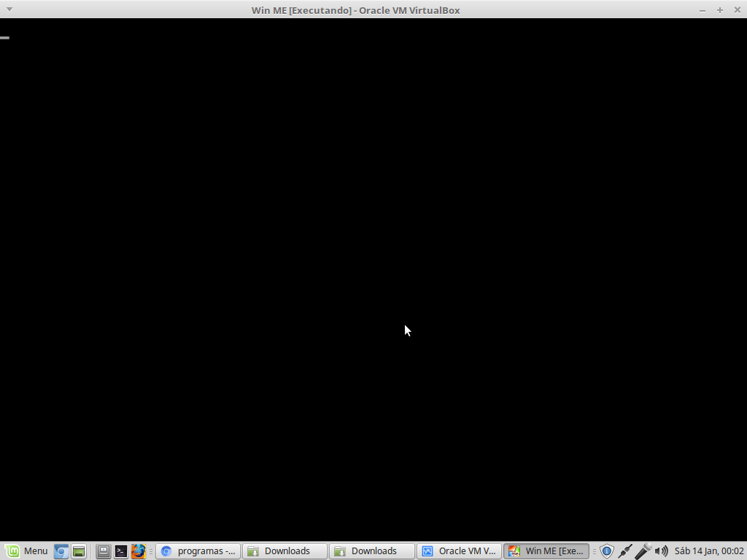747x560 pixels.
Task: Launch the Chromium browser panel launcher
Action: [x=61, y=551]
